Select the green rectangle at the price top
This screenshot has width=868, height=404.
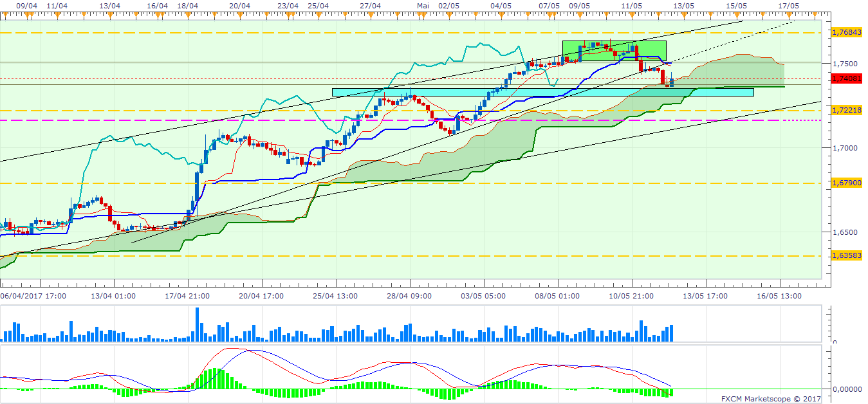click(x=613, y=50)
